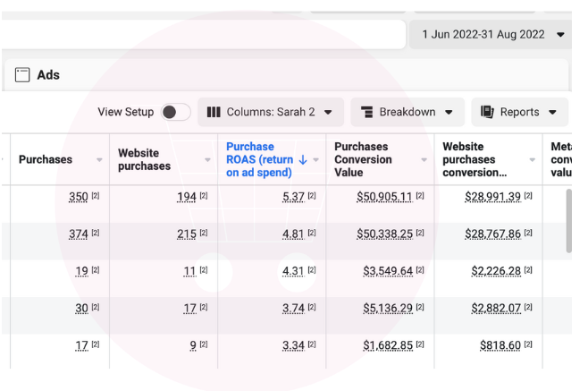This screenshot has height=391, width=588.
Task: Click sort arrow on Purchase ROAS column
Action: (302, 159)
